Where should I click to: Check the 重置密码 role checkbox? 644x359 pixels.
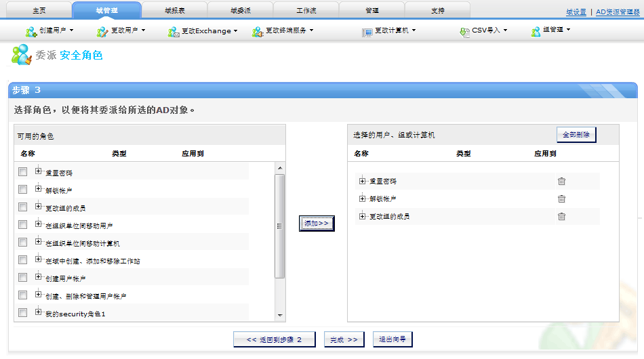click(22, 171)
